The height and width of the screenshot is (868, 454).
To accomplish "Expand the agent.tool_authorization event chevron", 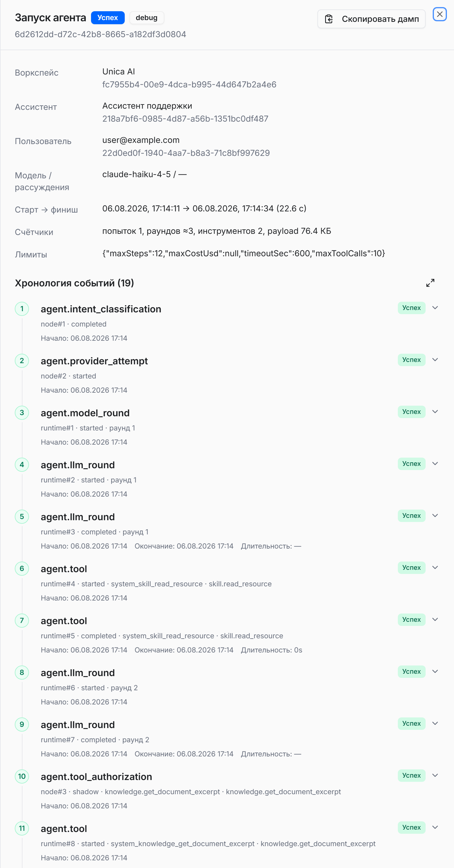I will click(435, 775).
